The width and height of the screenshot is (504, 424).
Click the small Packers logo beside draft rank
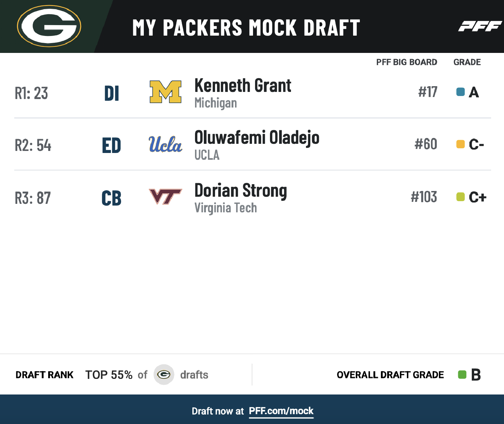164,374
